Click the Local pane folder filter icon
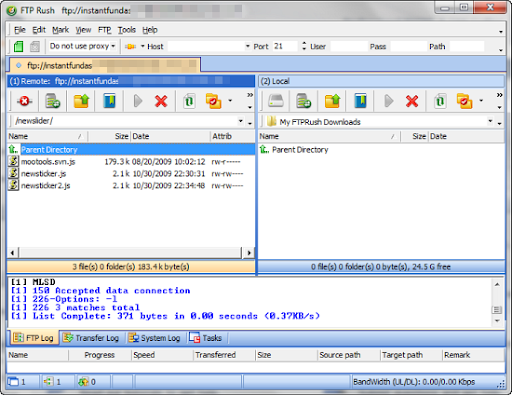 pyautogui.click(x=464, y=101)
